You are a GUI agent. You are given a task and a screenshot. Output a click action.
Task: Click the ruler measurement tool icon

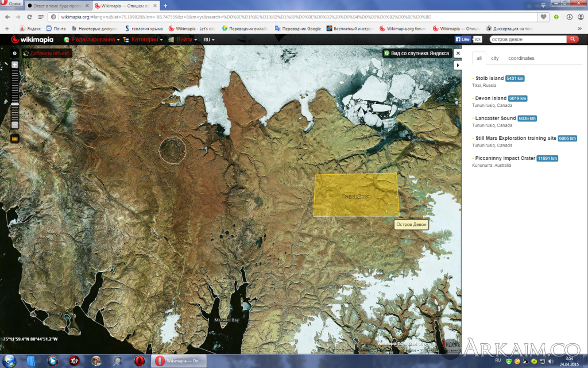coord(15,139)
